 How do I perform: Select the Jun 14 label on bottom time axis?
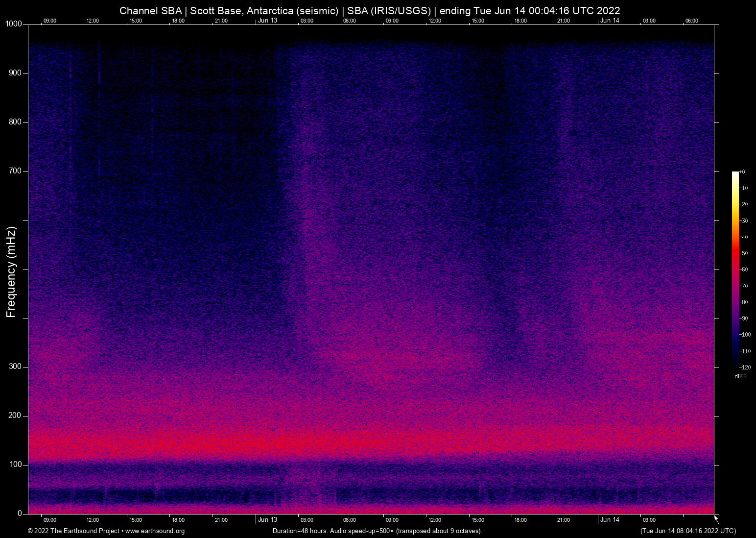(x=610, y=519)
